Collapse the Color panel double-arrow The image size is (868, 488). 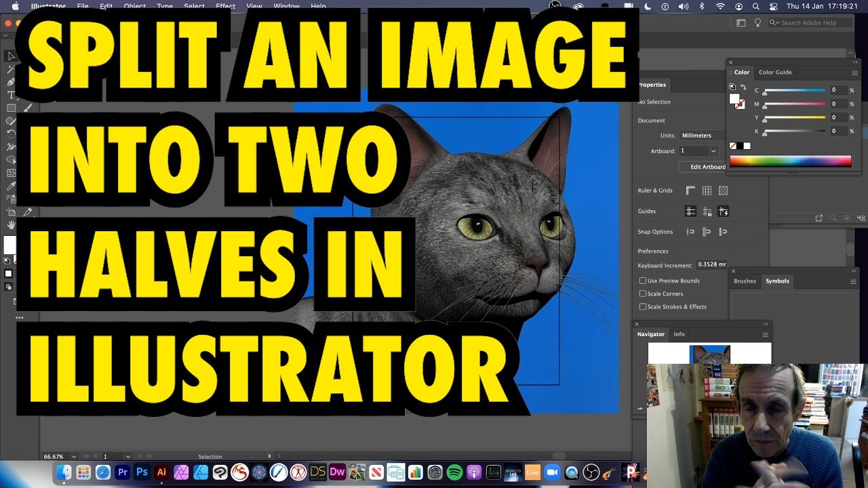855,62
